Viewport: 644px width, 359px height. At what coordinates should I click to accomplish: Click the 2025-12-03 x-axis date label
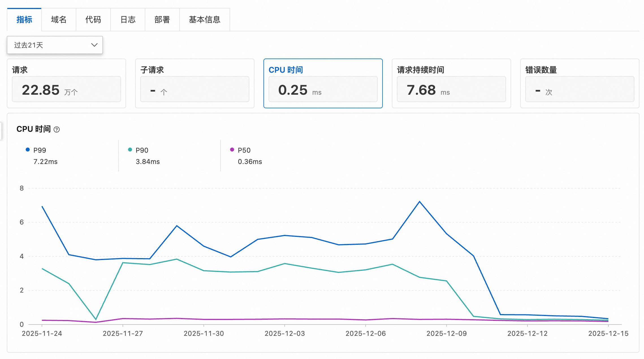285,334
